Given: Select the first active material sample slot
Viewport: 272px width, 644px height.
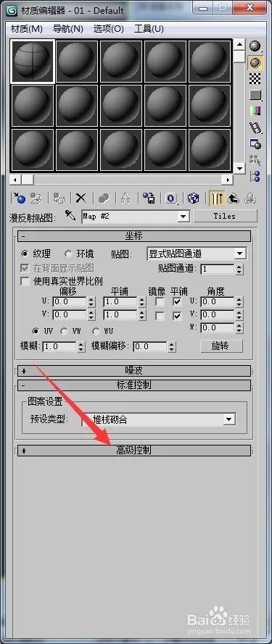Looking at the screenshot, I should (x=33, y=61).
